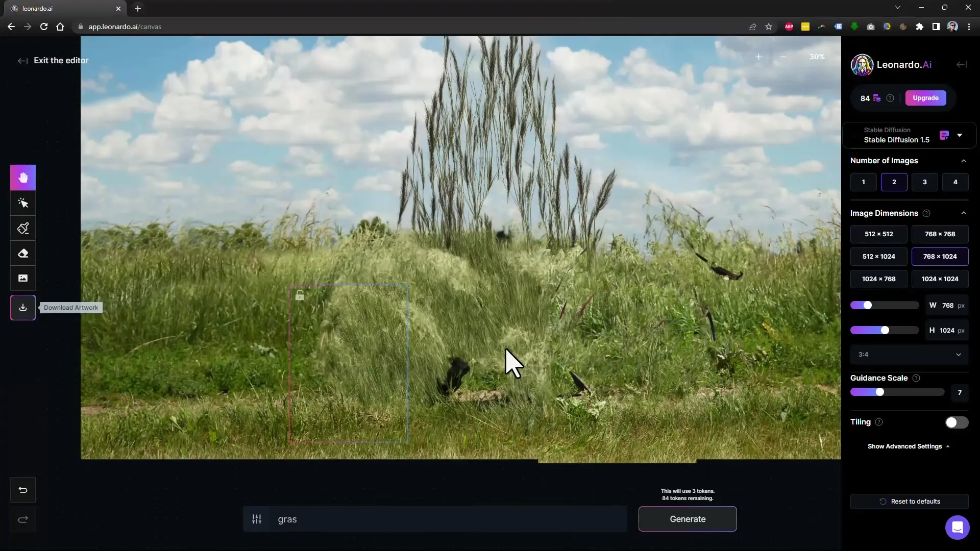This screenshot has width=980, height=551.
Task: Collapse the Number of Images section
Action: coord(964,161)
